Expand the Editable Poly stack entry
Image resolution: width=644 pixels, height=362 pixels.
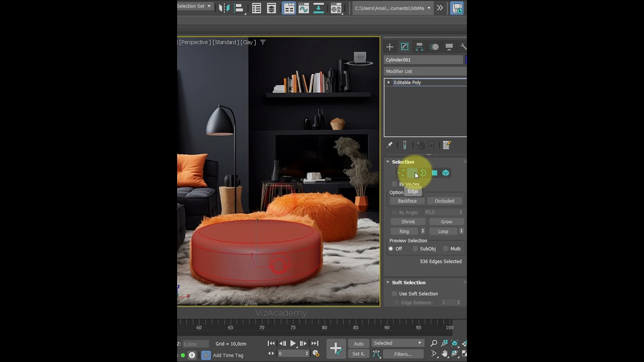point(388,82)
